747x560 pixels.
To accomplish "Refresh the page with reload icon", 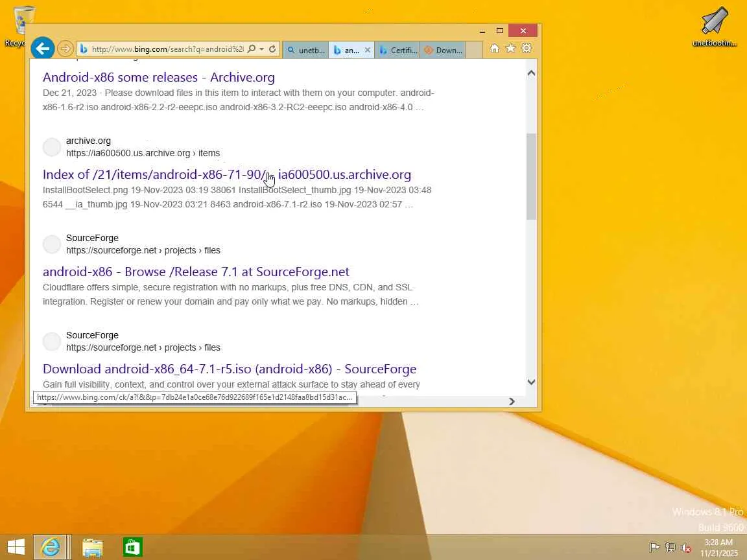I will pos(272,49).
